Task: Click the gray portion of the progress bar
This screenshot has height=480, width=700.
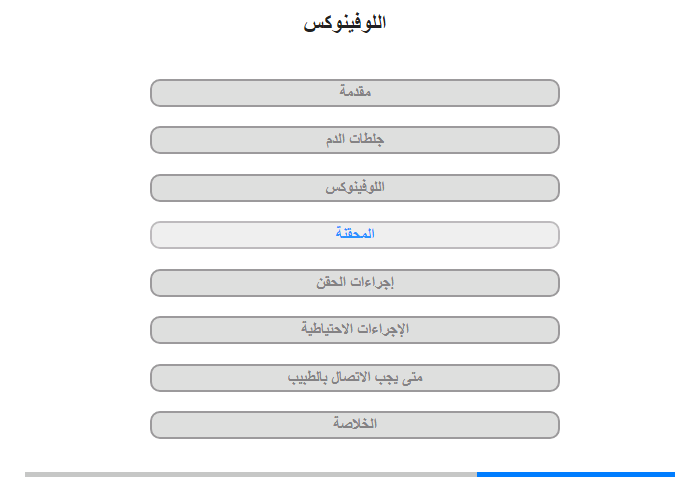Action: coord(250,474)
